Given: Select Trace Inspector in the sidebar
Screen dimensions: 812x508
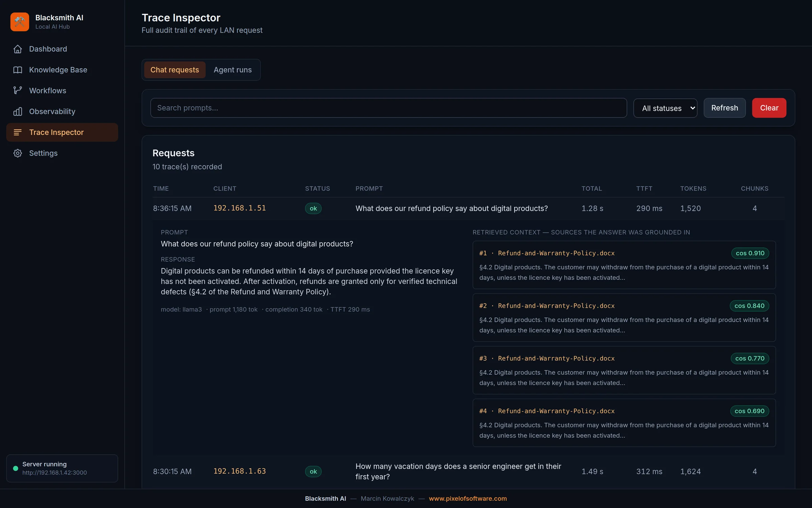Looking at the screenshot, I should (x=62, y=132).
